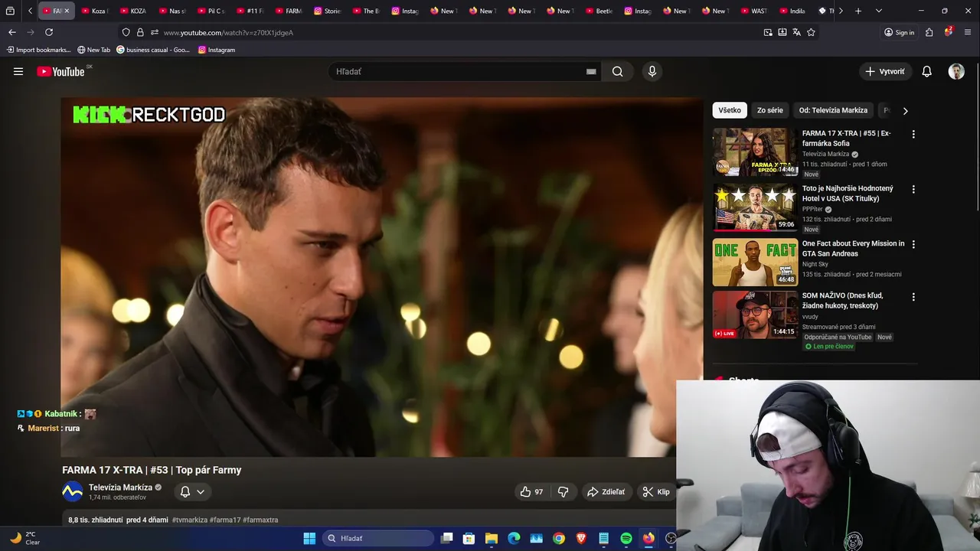Close the active FARMA tab

click(67, 11)
